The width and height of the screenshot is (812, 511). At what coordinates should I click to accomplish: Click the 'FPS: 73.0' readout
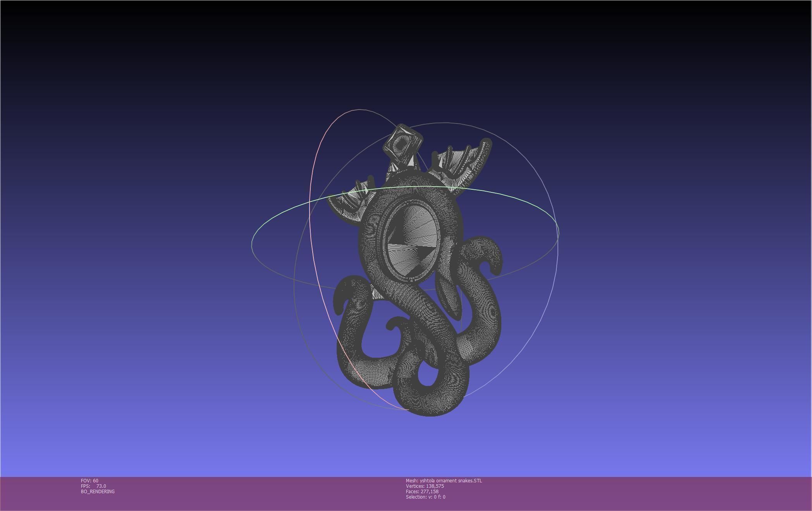tap(93, 486)
